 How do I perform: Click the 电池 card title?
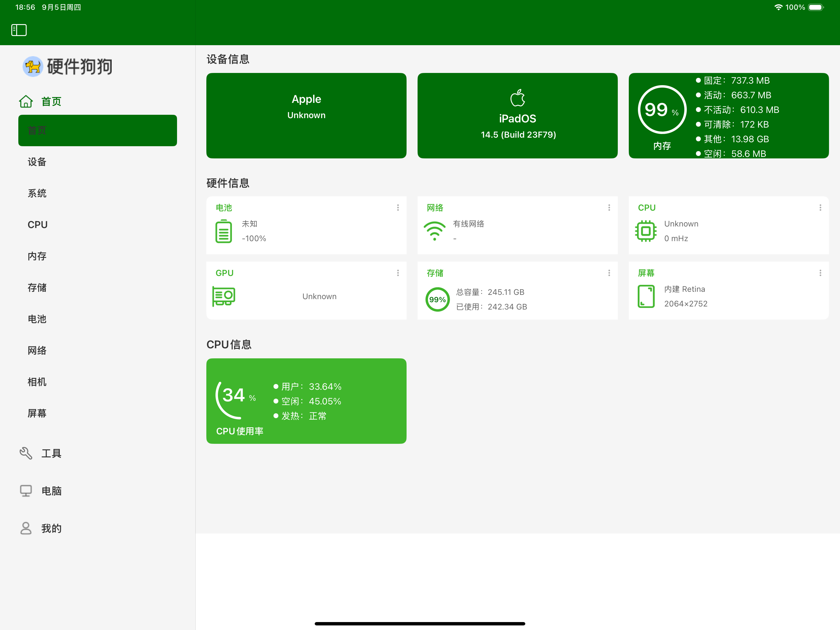(224, 208)
